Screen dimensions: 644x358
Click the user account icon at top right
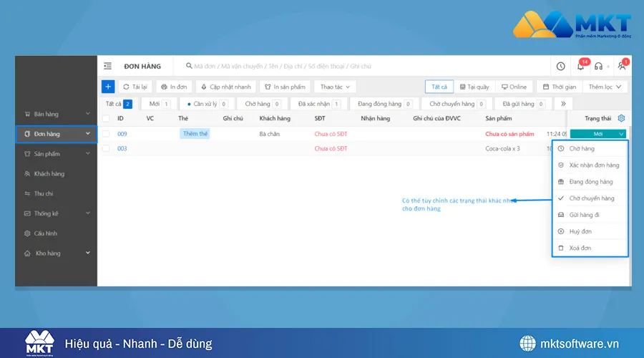point(621,66)
